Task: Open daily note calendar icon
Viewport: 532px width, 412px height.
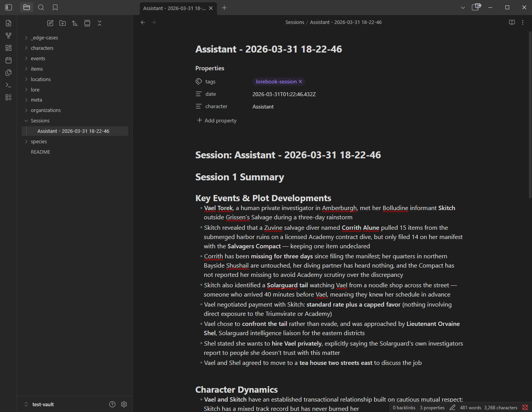Action: [8, 60]
